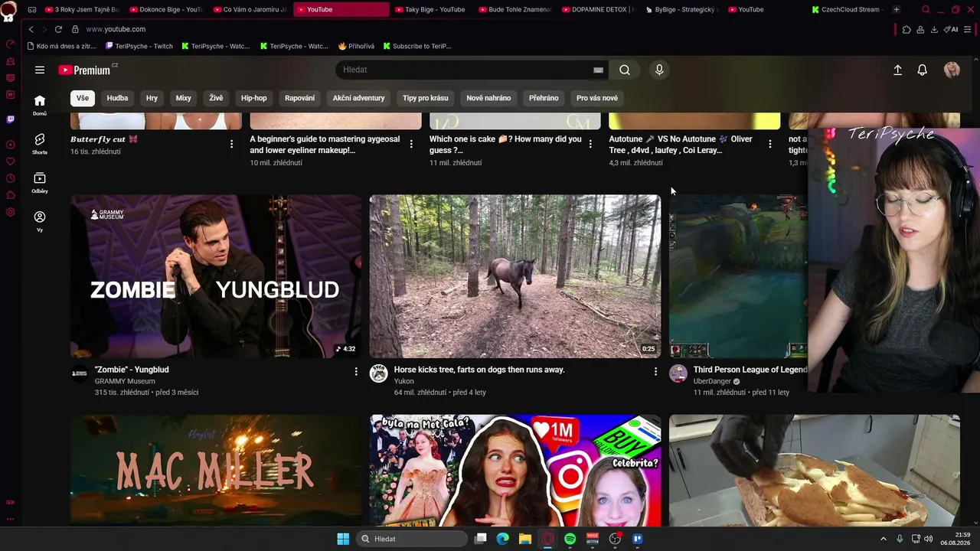The height and width of the screenshot is (551, 980).
Task: Open the YouTube hamburger guide menu
Action: click(x=40, y=70)
